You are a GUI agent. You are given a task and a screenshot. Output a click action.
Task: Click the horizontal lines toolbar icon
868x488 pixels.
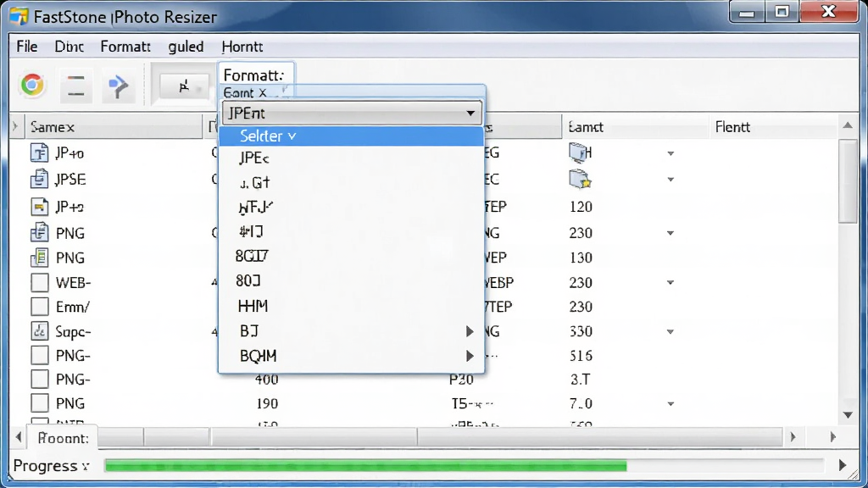pos(75,86)
